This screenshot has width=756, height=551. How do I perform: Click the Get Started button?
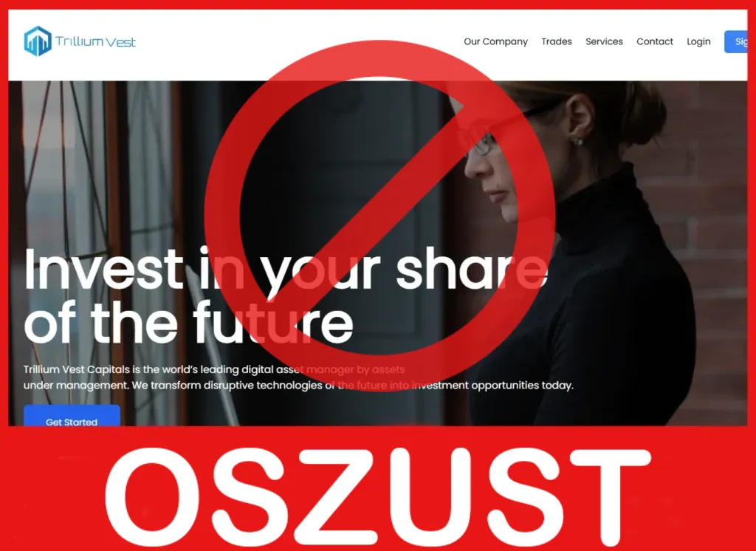click(x=72, y=416)
